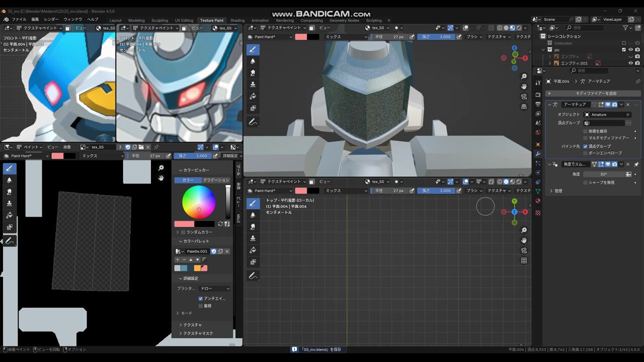Viewport: 644px width, 362px height.
Task: Select the Clone stamp tool in the image editor
Action: [x=10, y=204]
